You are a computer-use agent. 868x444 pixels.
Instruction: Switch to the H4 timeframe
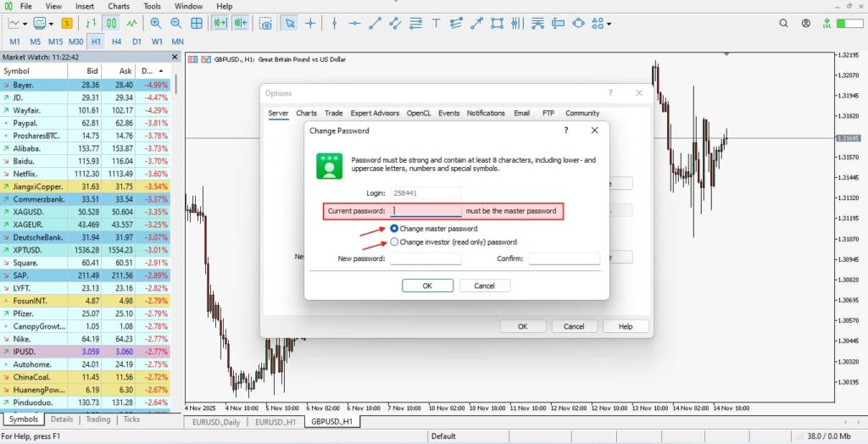coord(116,42)
